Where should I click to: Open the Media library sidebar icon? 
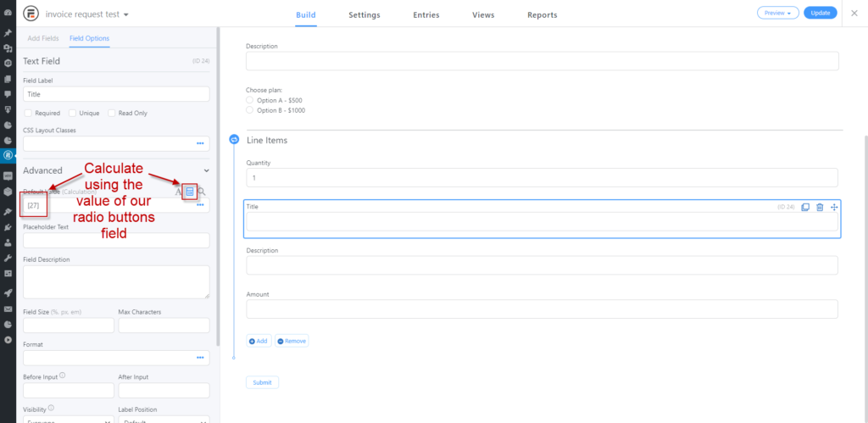8,48
